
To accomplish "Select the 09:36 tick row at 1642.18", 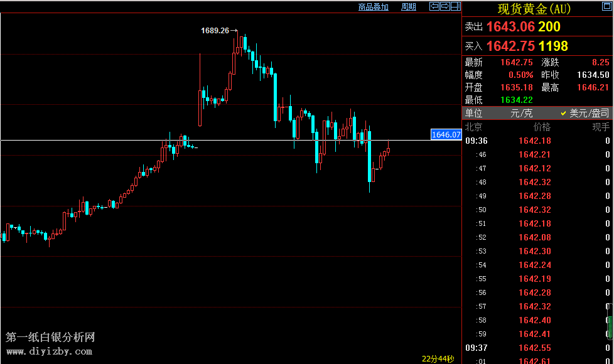I will click(x=534, y=141).
